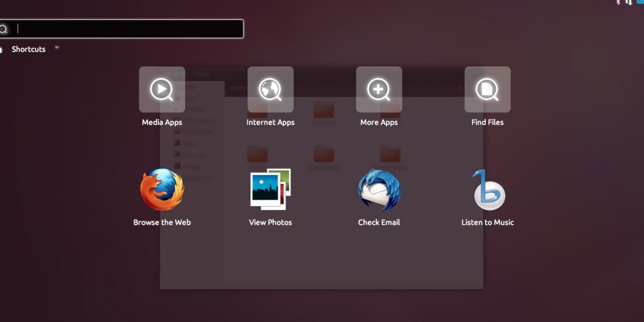The image size is (644, 322).
Task: Open the Bluetooth indicator in top panel
Action: [x=619, y=2]
